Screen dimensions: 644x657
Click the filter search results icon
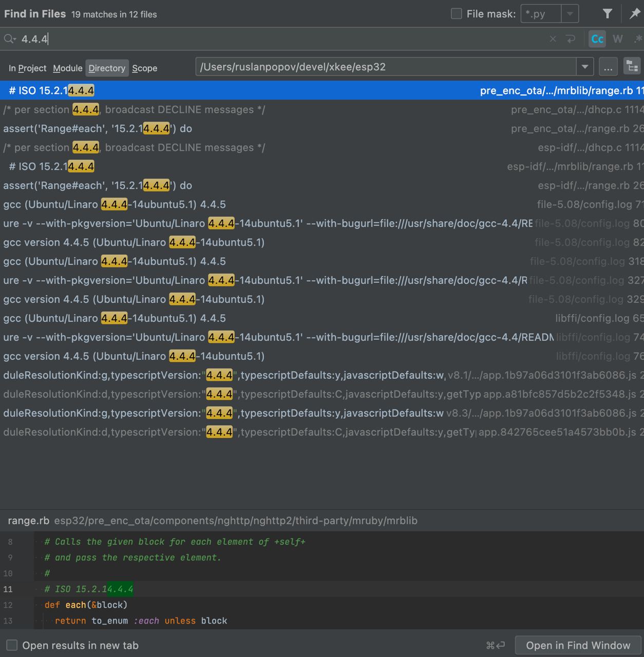pos(607,14)
